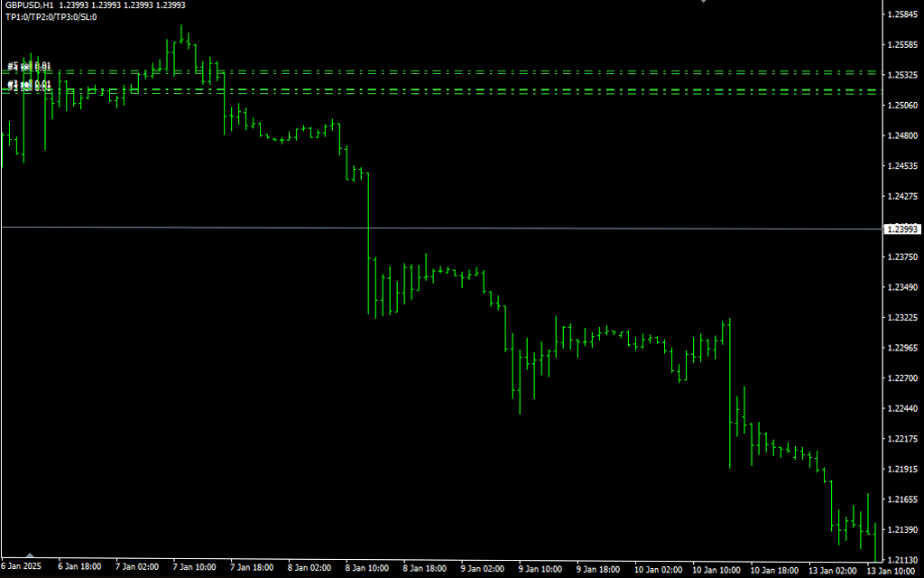This screenshot has height=578, width=924.
Task: Click the 1.24275 price axis label
Action: (902, 196)
